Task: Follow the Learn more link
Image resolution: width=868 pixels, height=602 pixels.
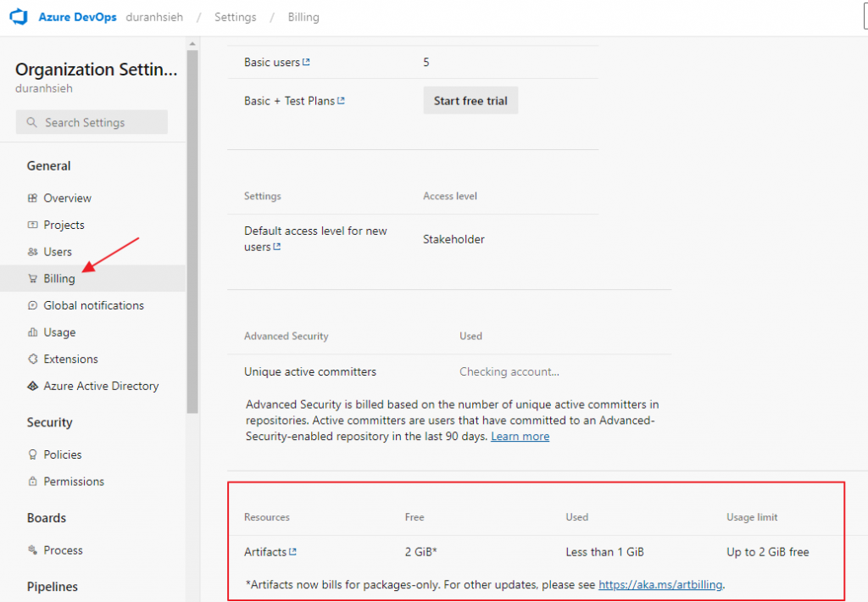Action: (520, 436)
